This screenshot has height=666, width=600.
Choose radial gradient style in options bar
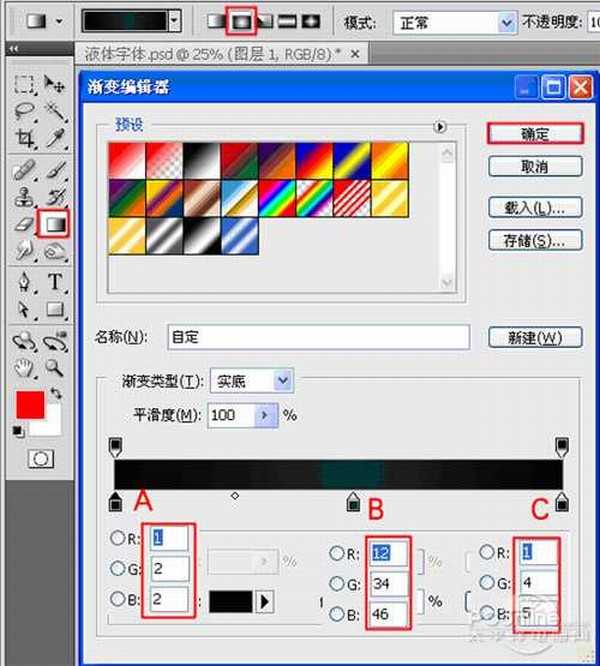(241, 21)
